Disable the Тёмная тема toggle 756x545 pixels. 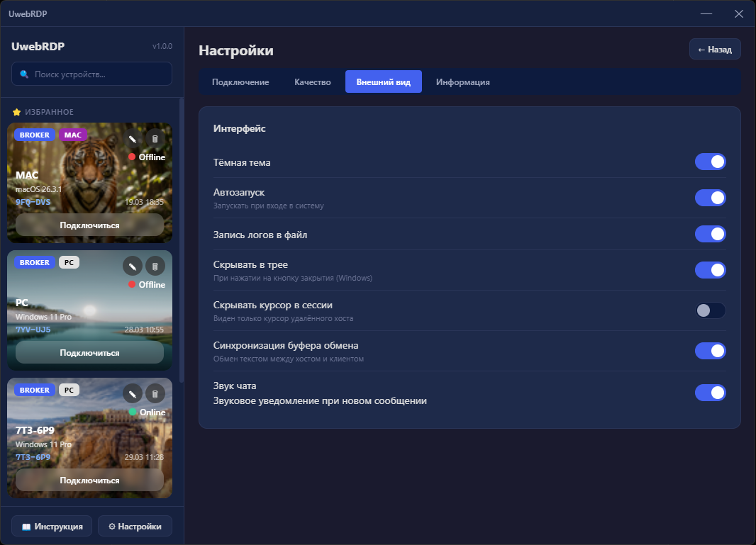[x=710, y=162]
